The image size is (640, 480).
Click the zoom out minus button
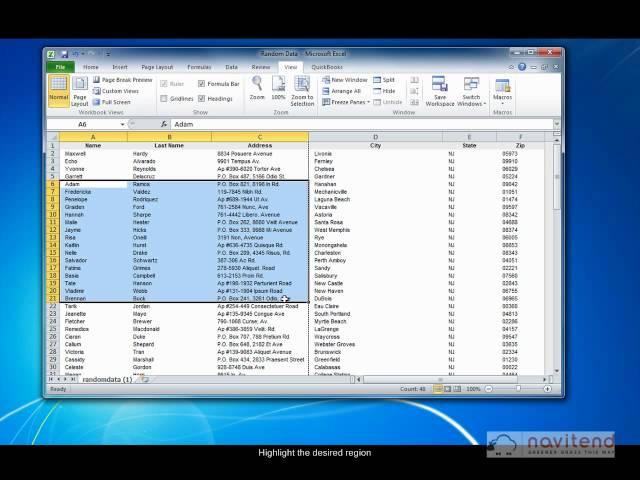(489, 389)
